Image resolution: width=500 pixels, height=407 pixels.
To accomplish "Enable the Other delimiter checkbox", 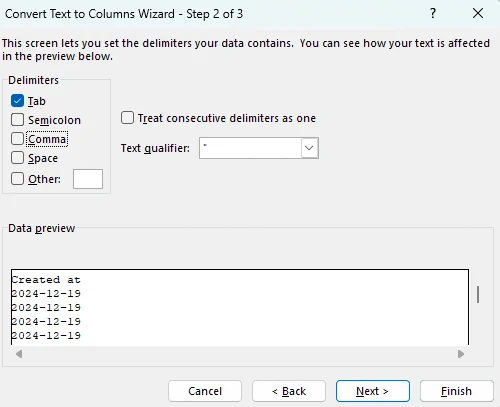I will 17,179.
